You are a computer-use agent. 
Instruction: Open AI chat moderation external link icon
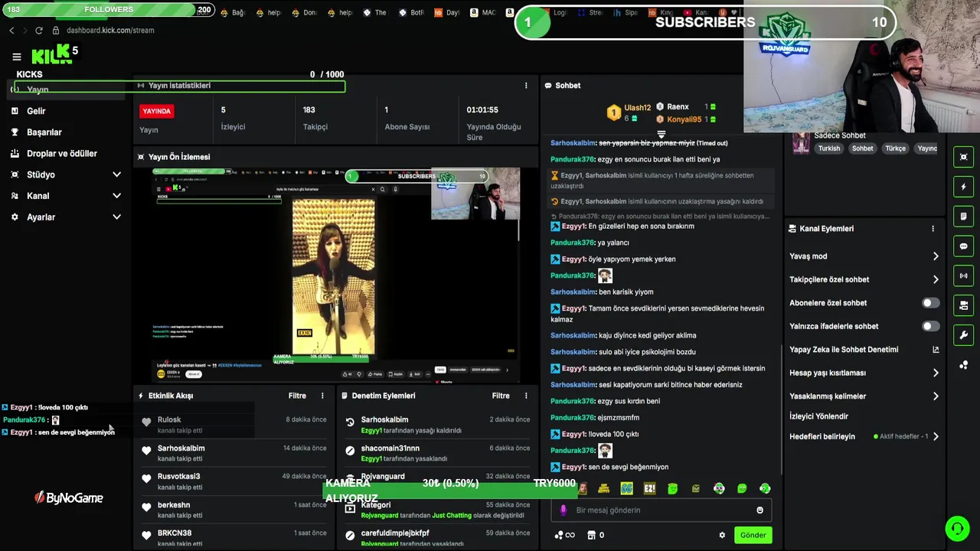pos(936,350)
